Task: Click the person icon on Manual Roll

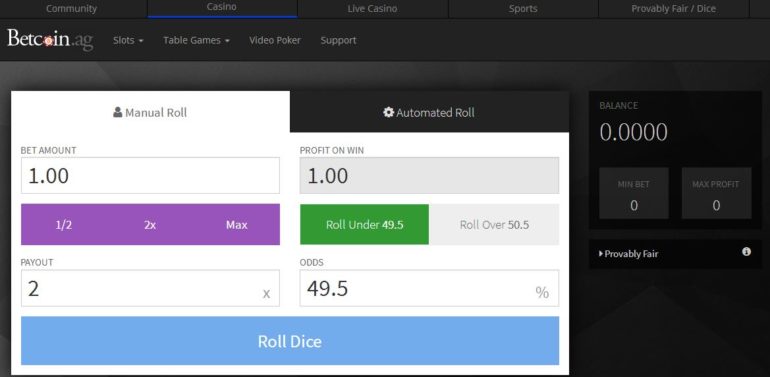Action: [118, 112]
